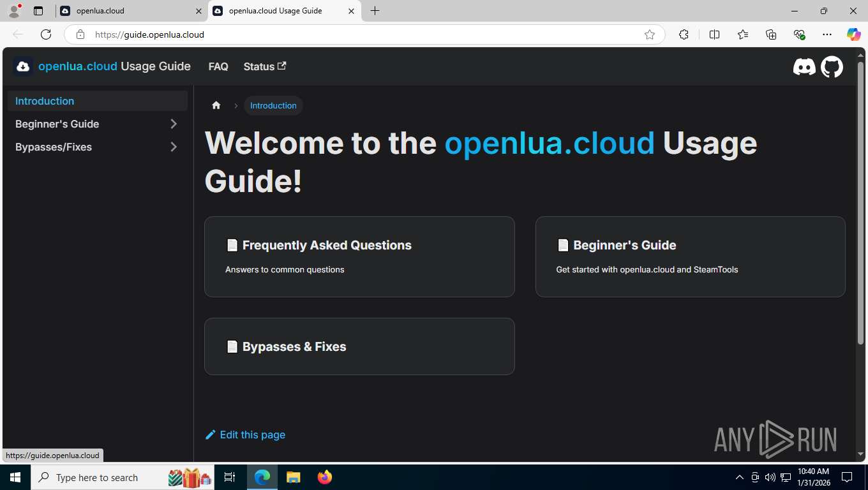
Task: Close the openlua.cloud Usage Guide tab
Action: 351,11
